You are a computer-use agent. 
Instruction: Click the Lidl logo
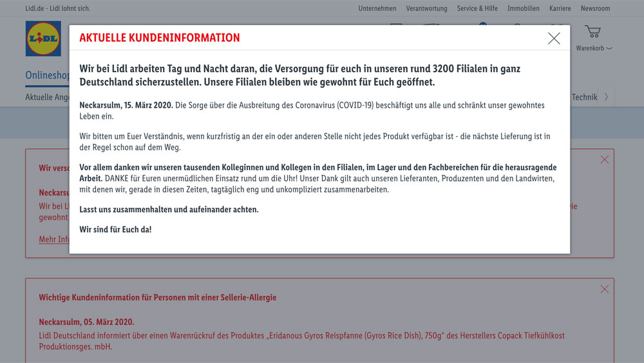point(43,39)
